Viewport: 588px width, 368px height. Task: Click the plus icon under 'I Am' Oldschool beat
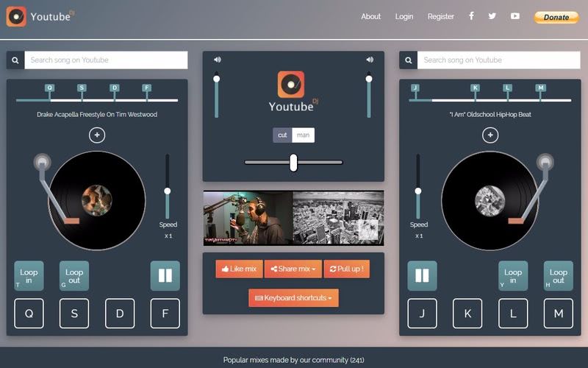[x=490, y=135]
